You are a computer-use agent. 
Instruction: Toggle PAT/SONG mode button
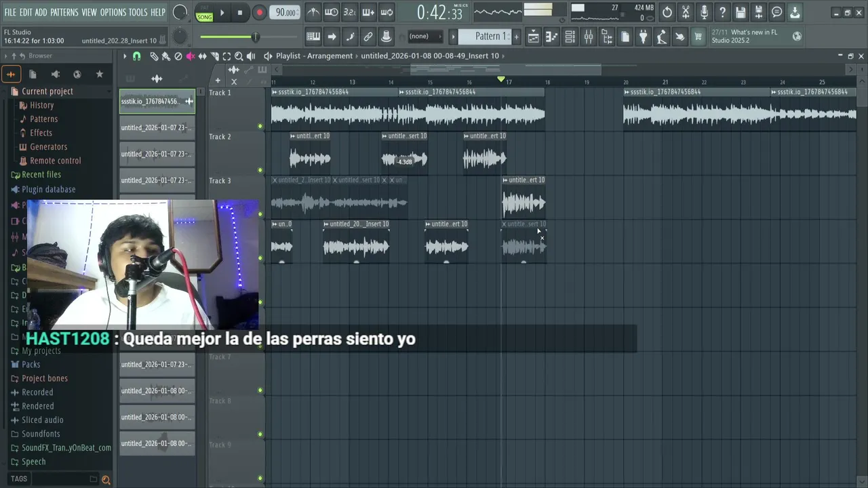203,13
